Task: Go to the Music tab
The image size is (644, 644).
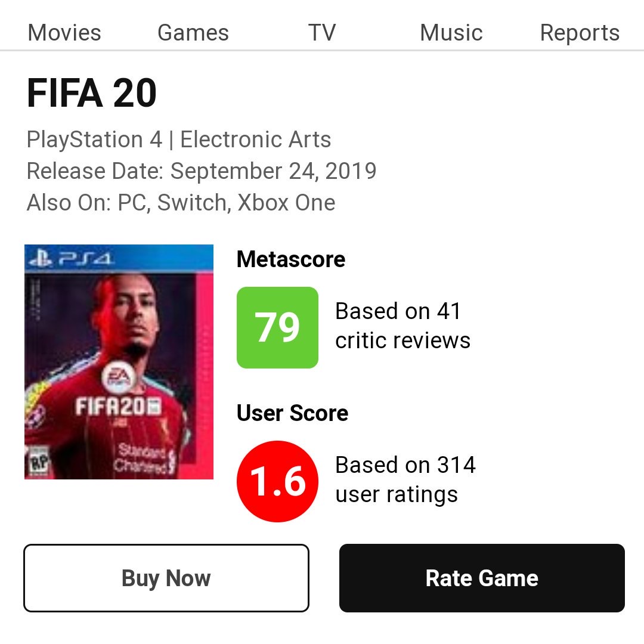Action: (x=451, y=32)
